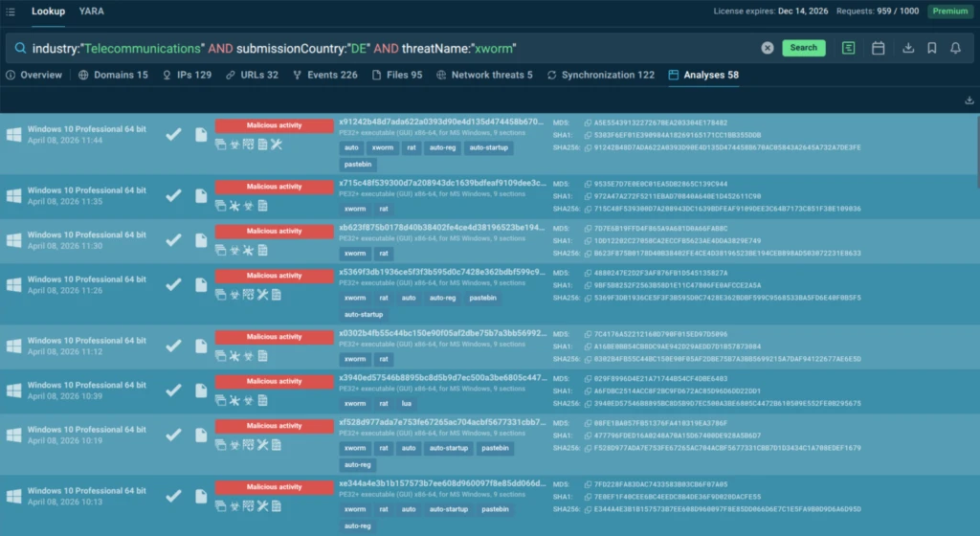Click the pastebin tag in the first result
The height and width of the screenshot is (536, 980).
(x=357, y=165)
